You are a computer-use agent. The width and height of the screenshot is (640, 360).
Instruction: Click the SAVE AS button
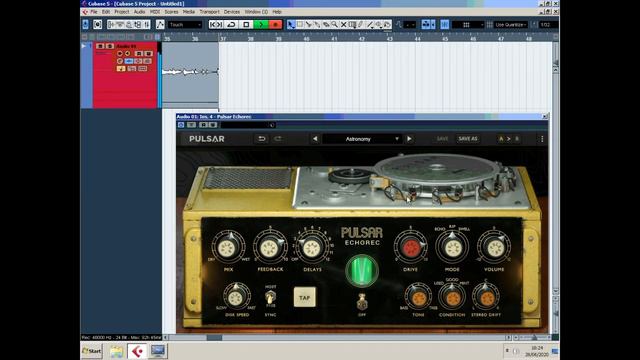(468, 139)
